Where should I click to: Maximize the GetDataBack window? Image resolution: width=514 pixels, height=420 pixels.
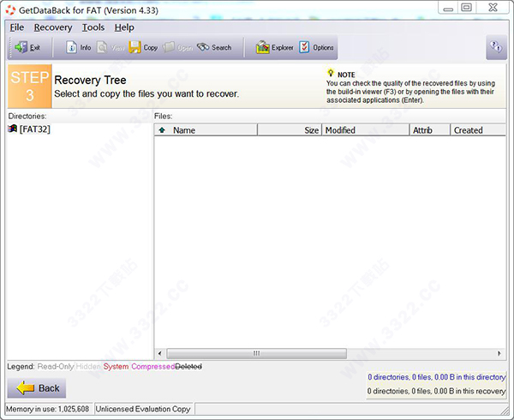pyautogui.click(x=467, y=8)
